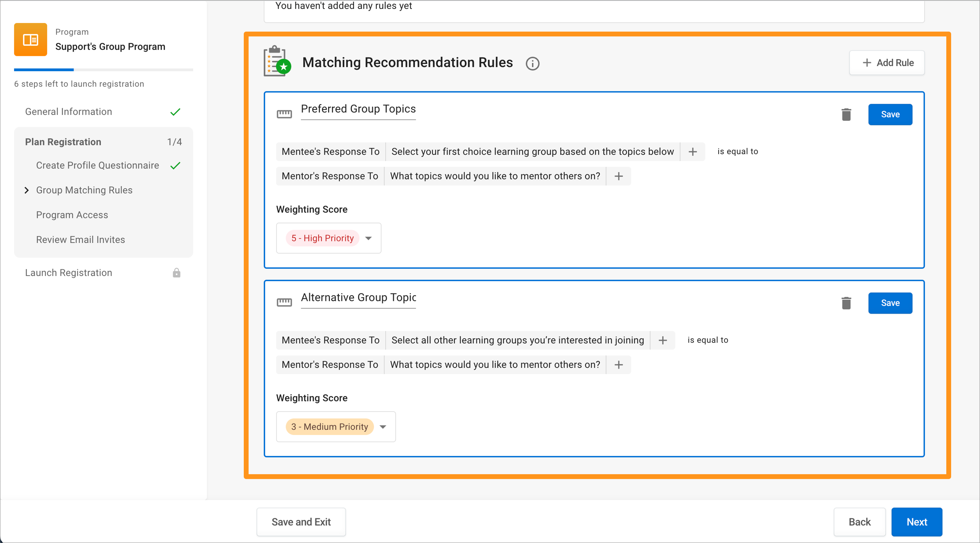Save the Alternative Group Topic rule
This screenshot has width=980, height=543.
click(x=890, y=303)
